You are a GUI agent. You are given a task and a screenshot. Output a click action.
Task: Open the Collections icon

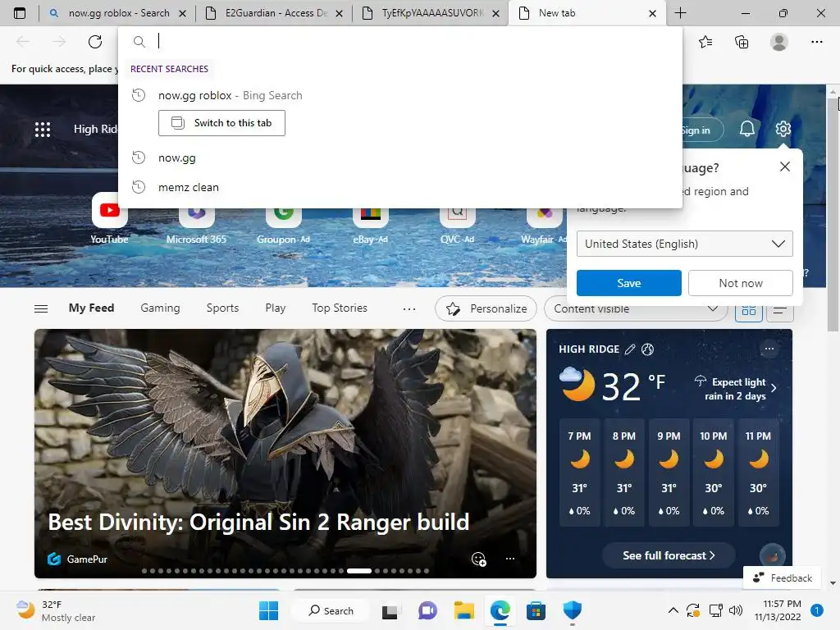pos(742,42)
